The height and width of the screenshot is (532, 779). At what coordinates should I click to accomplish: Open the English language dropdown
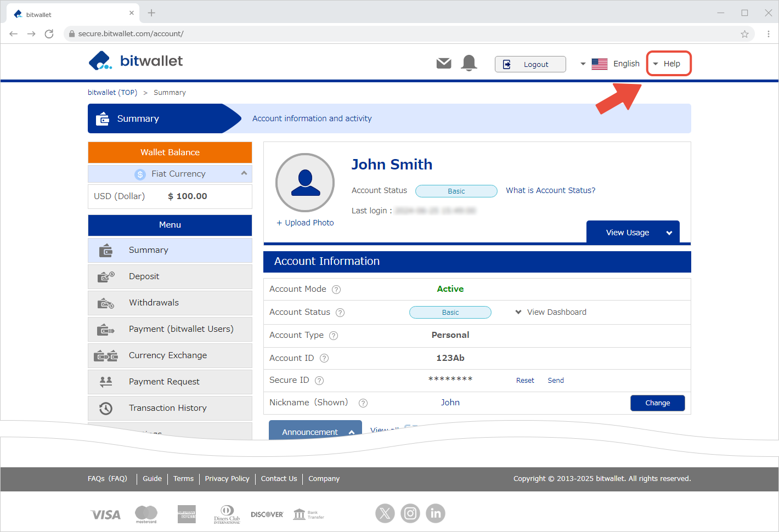pos(610,64)
